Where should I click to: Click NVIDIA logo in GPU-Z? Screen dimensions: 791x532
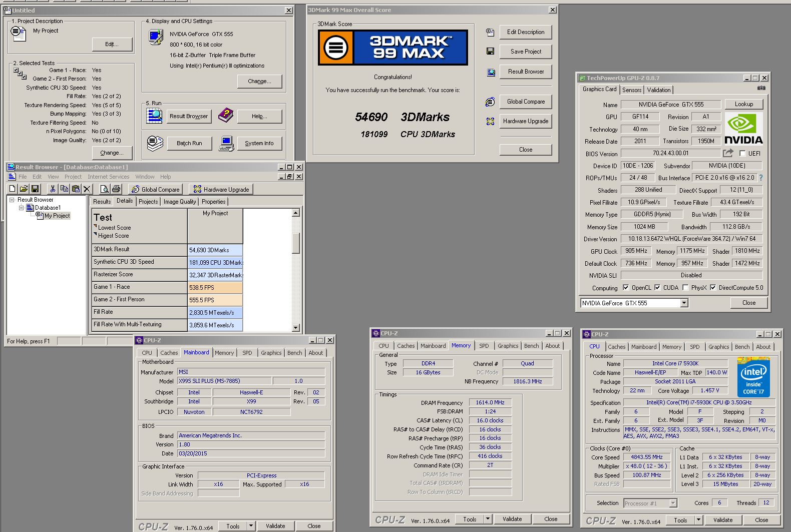pyautogui.click(x=743, y=129)
